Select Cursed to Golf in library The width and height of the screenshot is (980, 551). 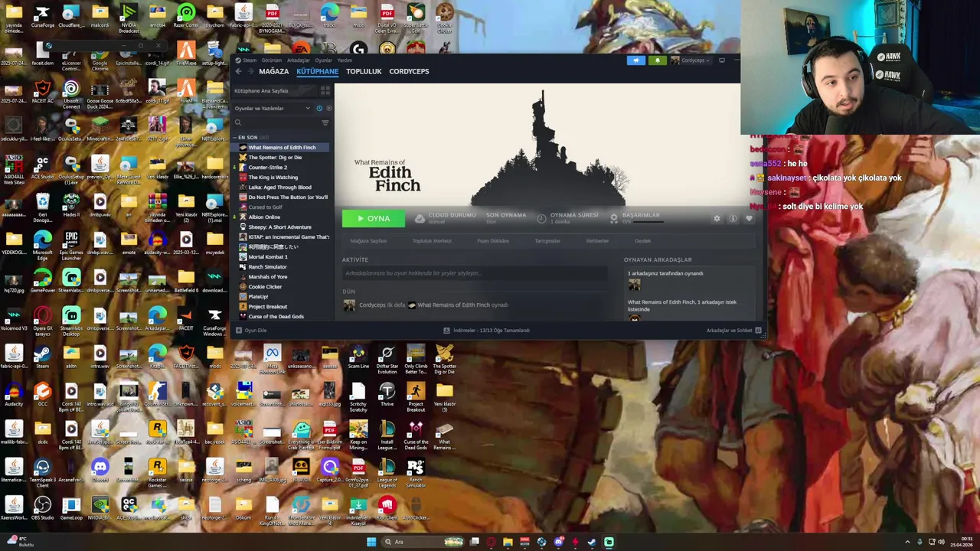coord(265,207)
